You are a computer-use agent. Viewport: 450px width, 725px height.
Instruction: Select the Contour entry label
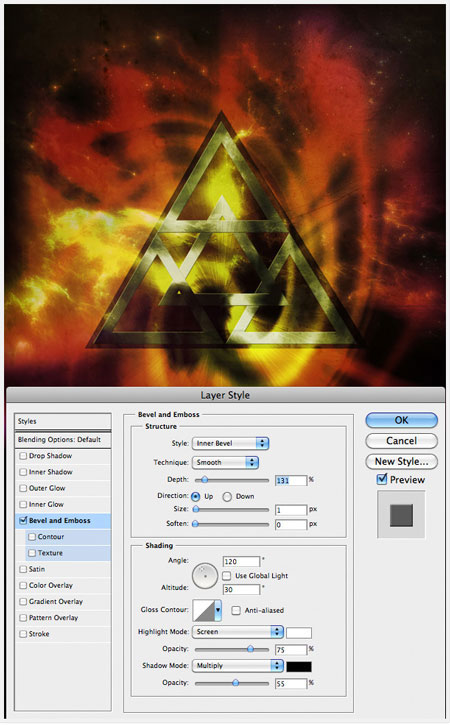[x=51, y=537]
